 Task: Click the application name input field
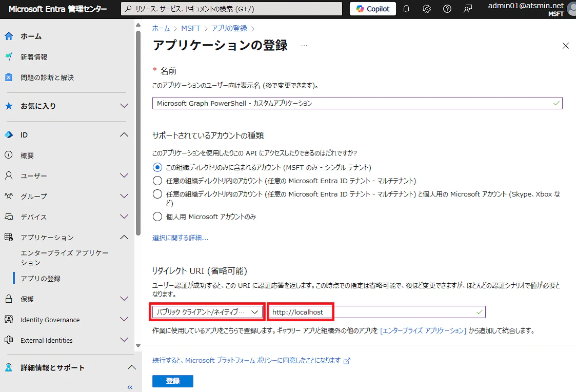[x=357, y=103]
